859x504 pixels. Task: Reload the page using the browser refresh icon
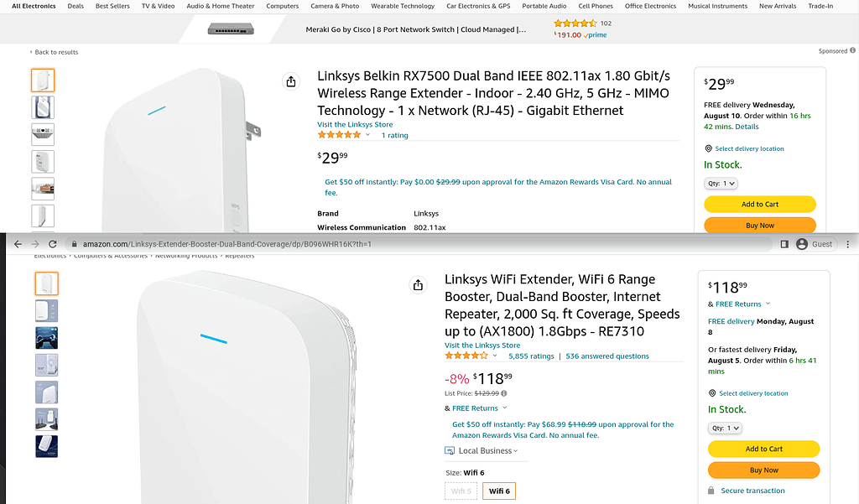tap(52, 244)
